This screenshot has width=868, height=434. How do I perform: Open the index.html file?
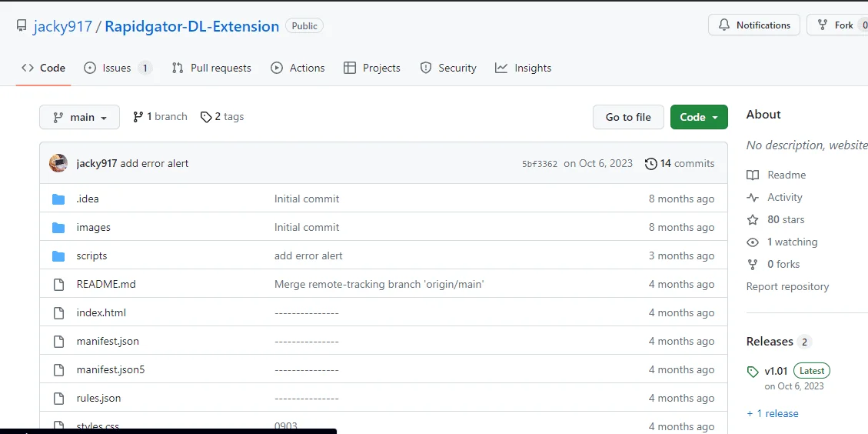(x=101, y=312)
